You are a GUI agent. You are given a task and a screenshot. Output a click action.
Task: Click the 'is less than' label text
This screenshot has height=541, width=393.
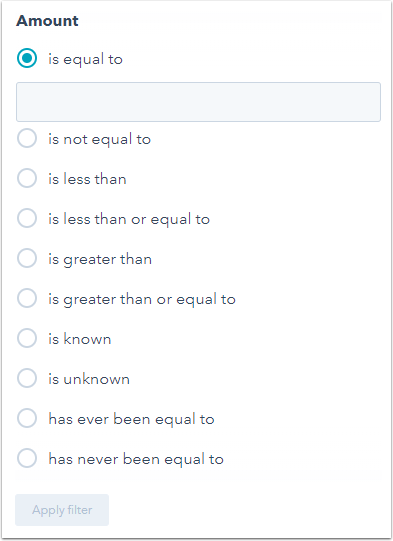click(87, 179)
